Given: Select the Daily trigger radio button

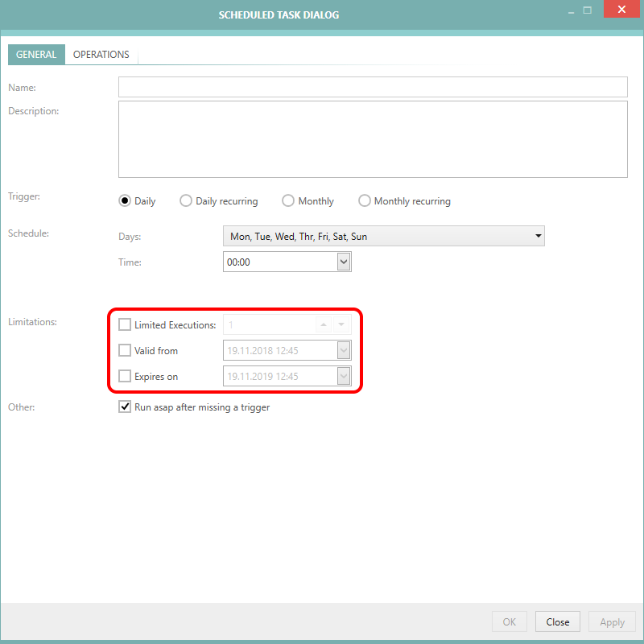Looking at the screenshot, I should tap(125, 201).
